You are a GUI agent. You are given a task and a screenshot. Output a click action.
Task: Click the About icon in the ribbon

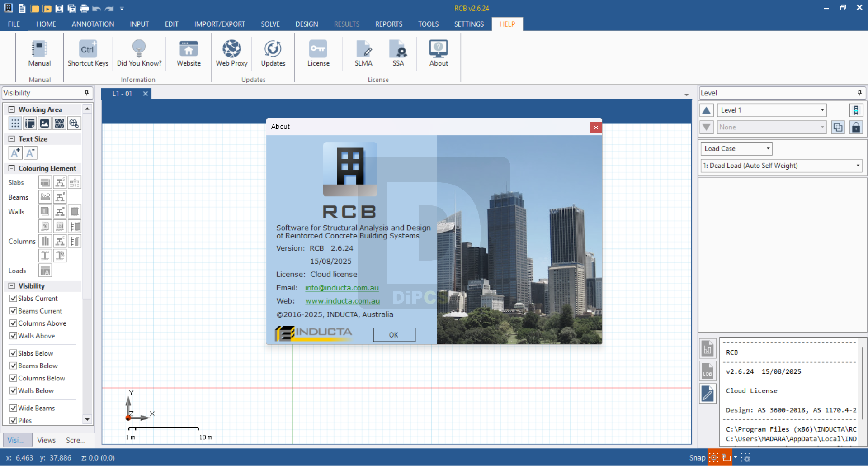point(439,53)
